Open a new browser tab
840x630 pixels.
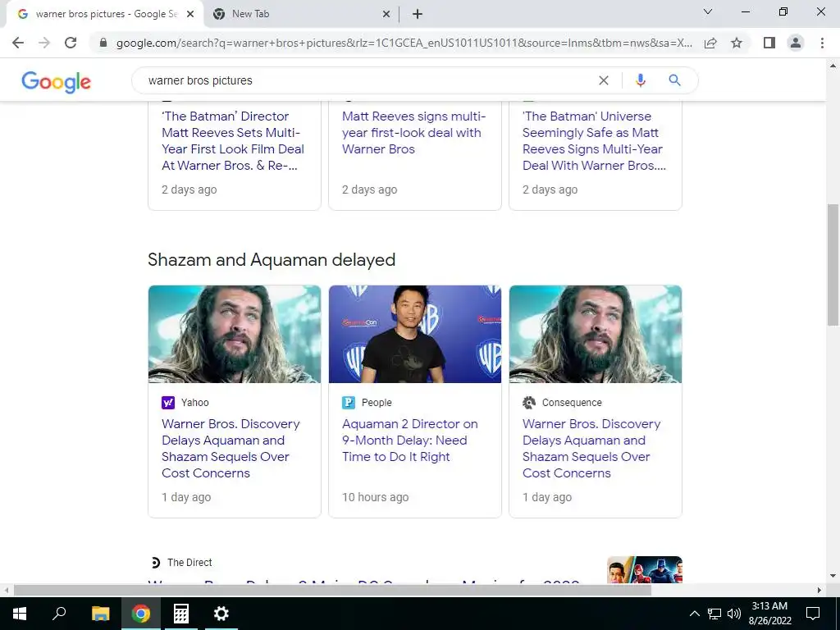point(418,14)
